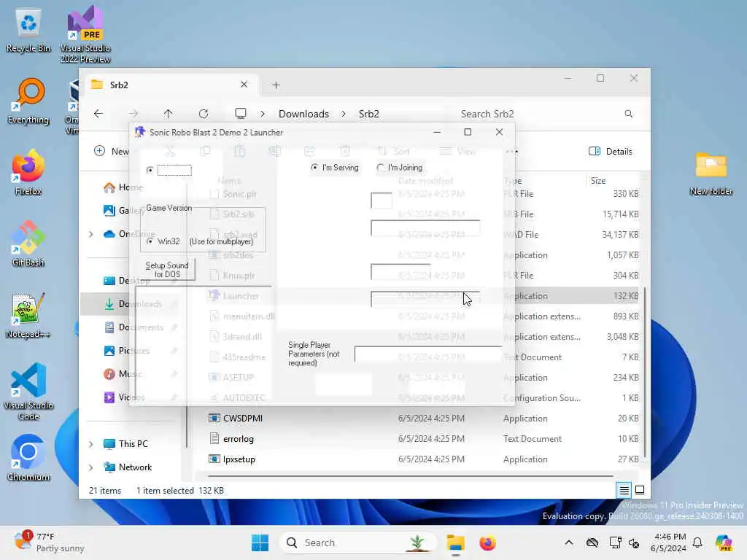The height and width of the screenshot is (560, 747).
Task: Switch to large thumbnails view in status bar
Action: pos(640,489)
